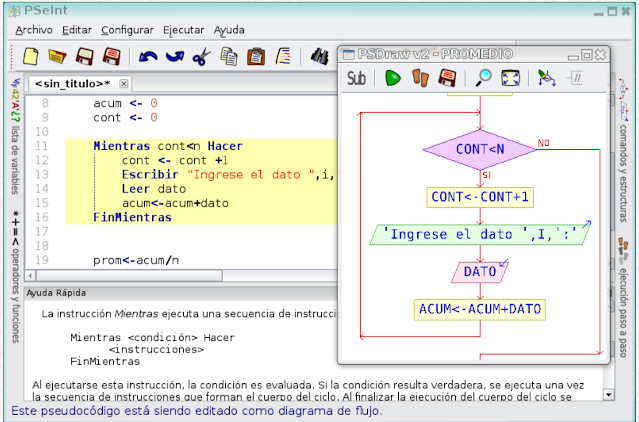Screen dimensions: 639x422
Task: Save the flowchart with the PSDraw floppy icon
Action: click(447, 78)
